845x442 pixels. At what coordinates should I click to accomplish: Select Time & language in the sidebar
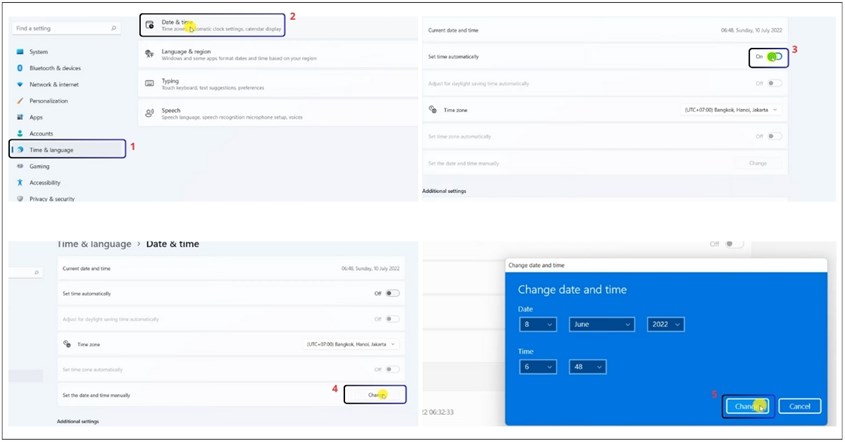tap(67, 149)
